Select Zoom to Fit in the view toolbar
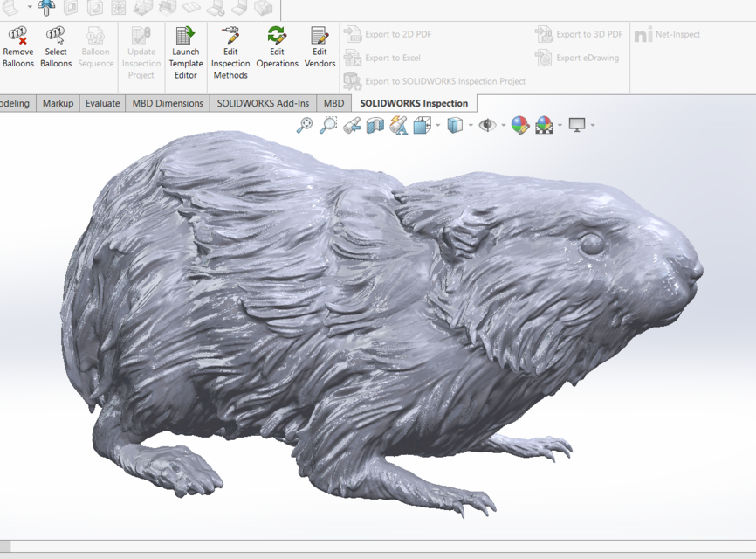This screenshot has height=559, width=756. click(305, 124)
